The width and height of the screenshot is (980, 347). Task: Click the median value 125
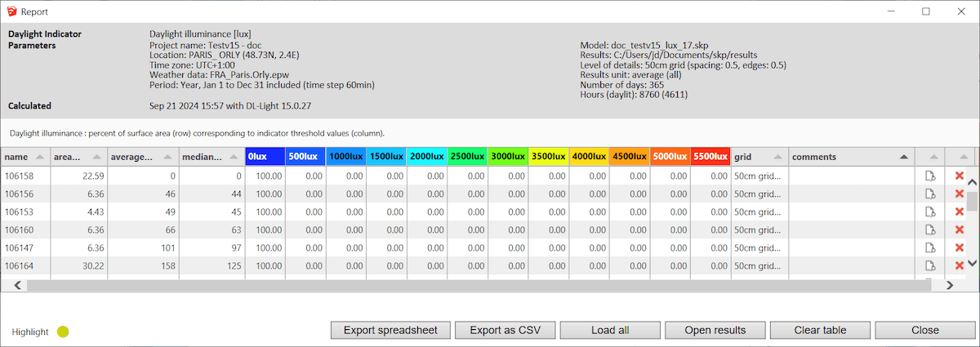234,265
